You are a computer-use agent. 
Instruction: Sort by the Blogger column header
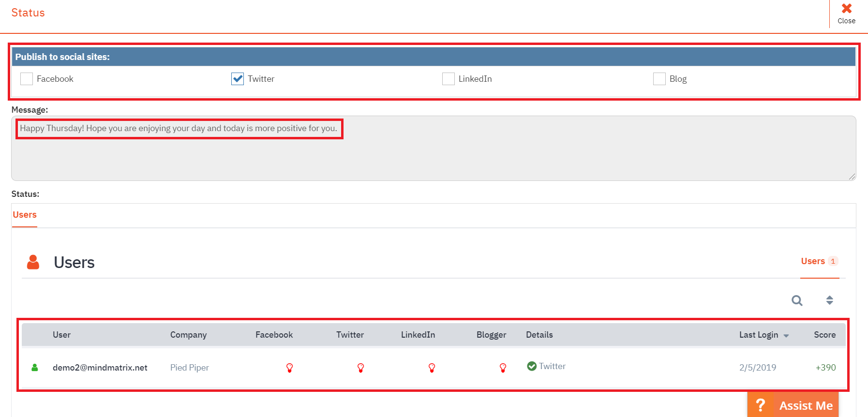pos(491,335)
